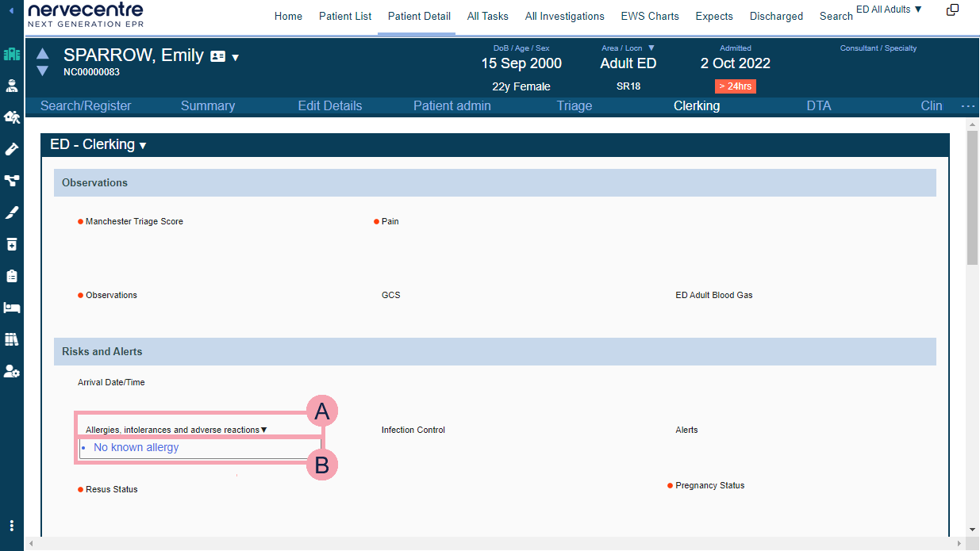Image resolution: width=980 pixels, height=551 pixels.
Task: Click the hospital building icon in the sidebar
Action: coord(11,54)
